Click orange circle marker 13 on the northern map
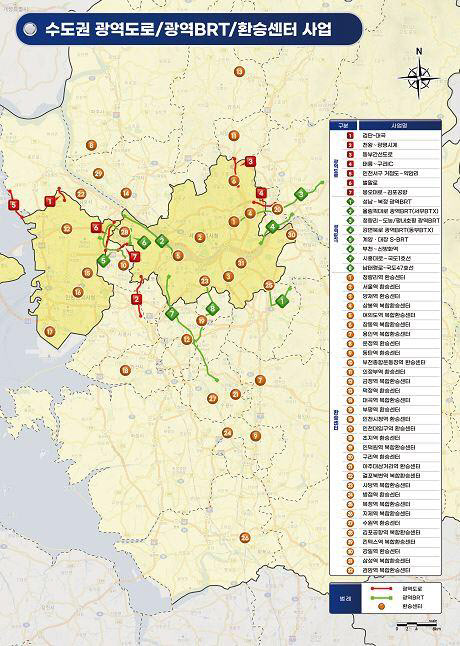 [239, 72]
